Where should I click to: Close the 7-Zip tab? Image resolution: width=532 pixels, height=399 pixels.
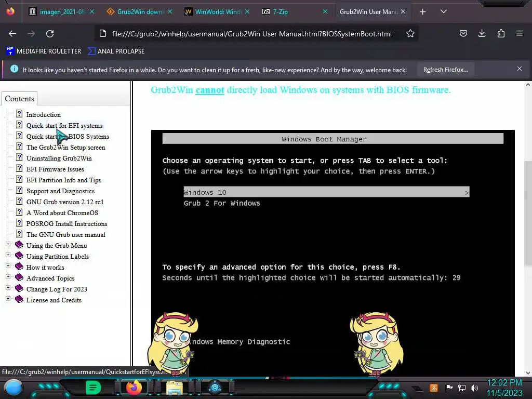coord(325,12)
